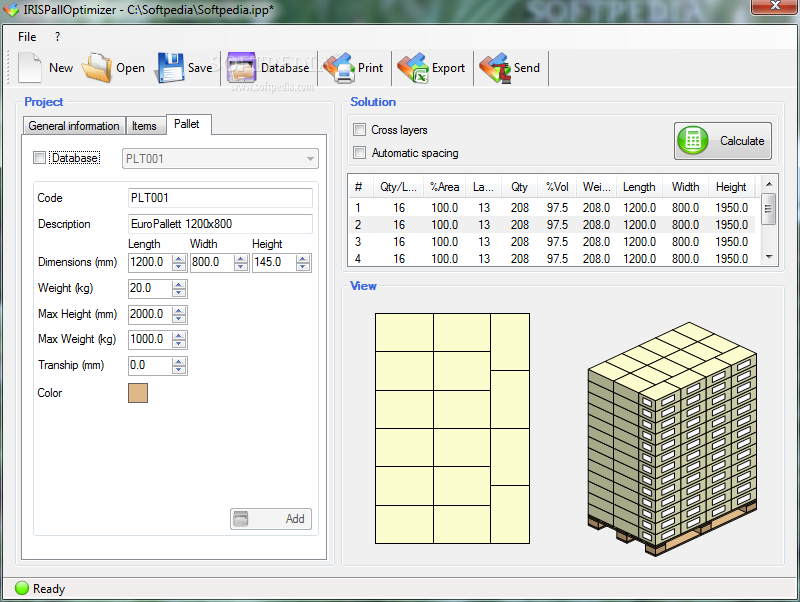Click the icon on the Add button

click(240, 519)
